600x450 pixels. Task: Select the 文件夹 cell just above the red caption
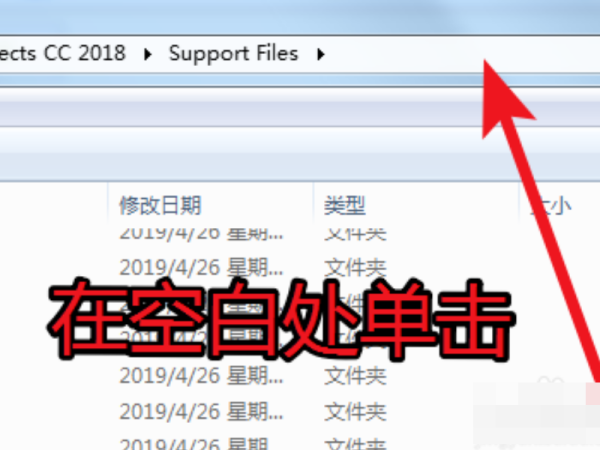point(355,267)
